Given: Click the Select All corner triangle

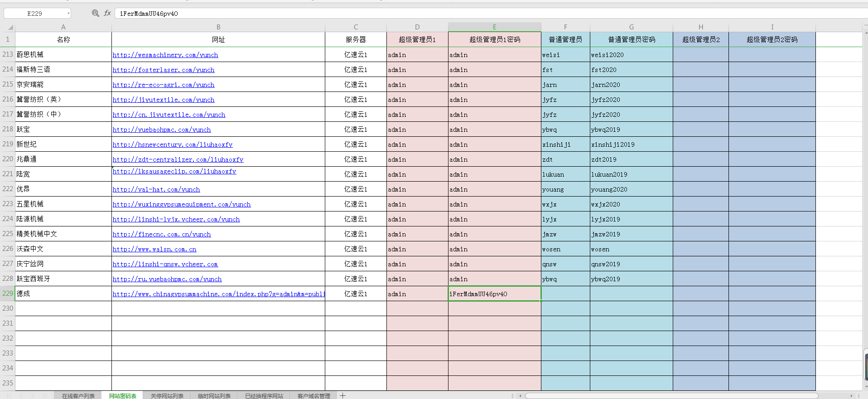Looking at the screenshot, I should 10,28.
